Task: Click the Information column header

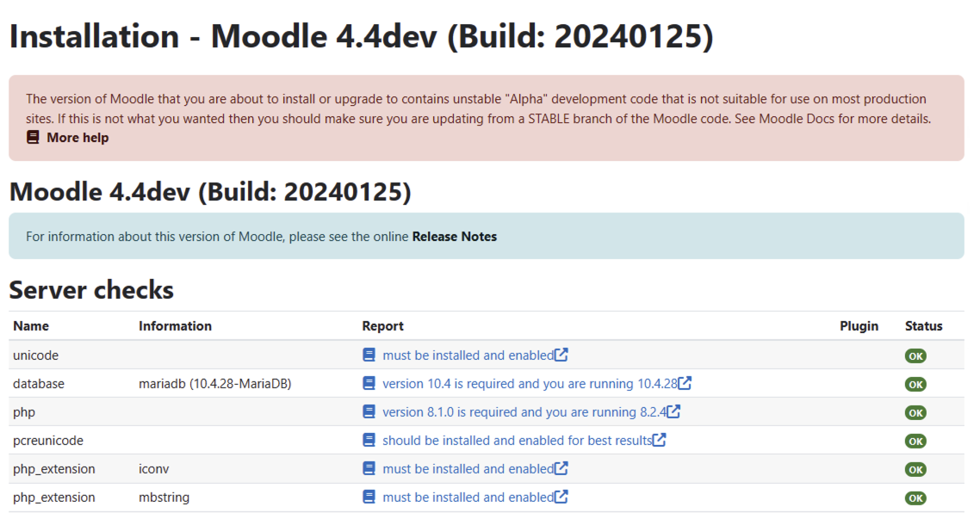Action: coord(175,326)
